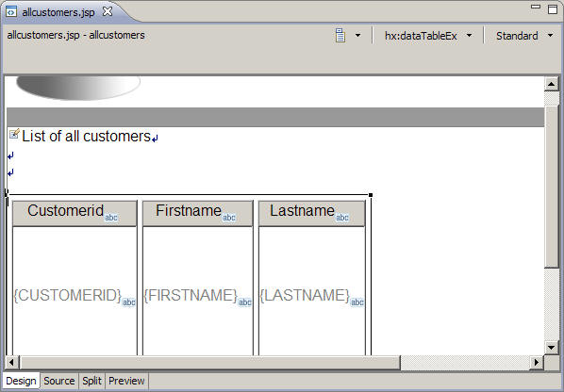The height and width of the screenshot is (392, 564).
Task: Click abc icon next to {FIRSTNAME}
Action: [x=245, y=302]
